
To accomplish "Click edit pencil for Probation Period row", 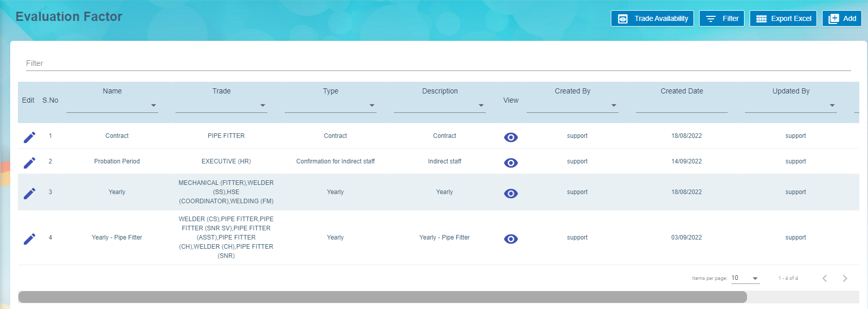I will pos(30,163).
